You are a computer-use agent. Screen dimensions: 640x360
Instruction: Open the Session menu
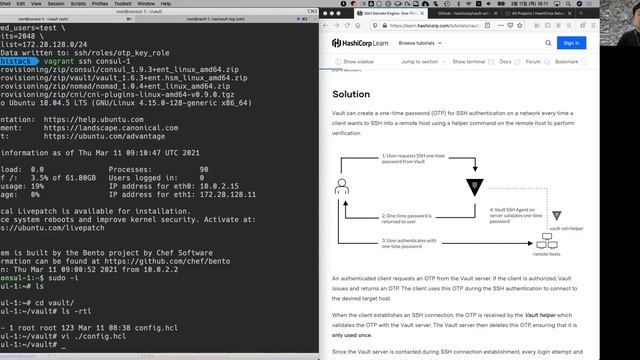point(56,4)
